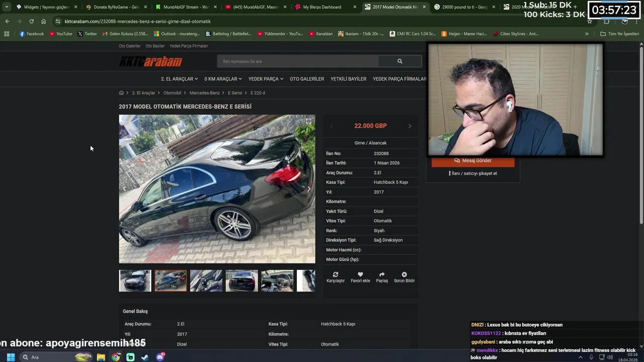Image resolution: width=644 pixels, height=362 pixels.
Task: Report a problem via Sorun Bildir
Action: coord(404,278)
